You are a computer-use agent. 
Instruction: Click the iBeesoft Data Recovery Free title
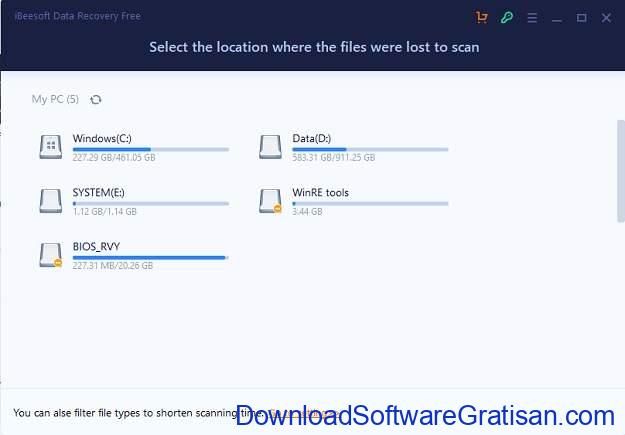[78, 16]
